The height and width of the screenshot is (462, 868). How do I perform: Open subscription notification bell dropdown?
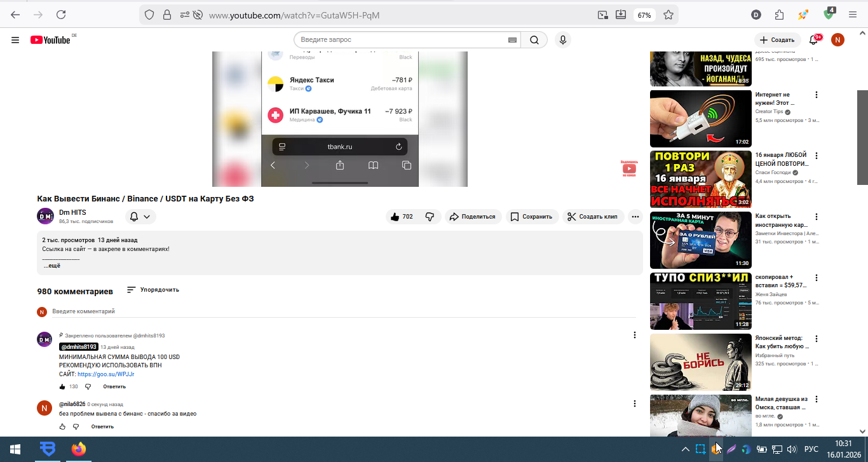tap(140, 217)
